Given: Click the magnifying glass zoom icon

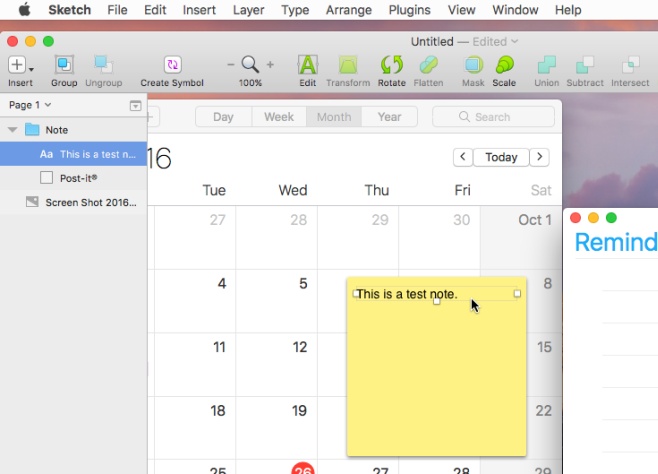Looking at the screenshot, I should [x=250, y=65].
